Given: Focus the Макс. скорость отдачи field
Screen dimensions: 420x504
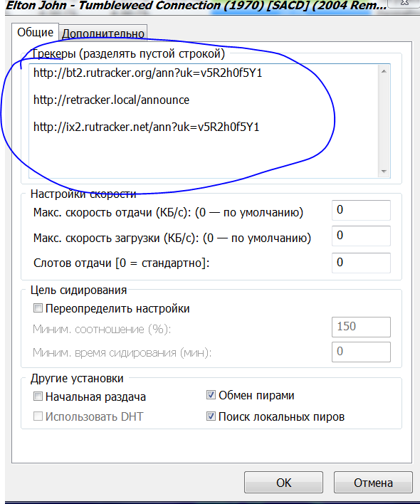Looking at the screenshot, I should pos(361,210).
